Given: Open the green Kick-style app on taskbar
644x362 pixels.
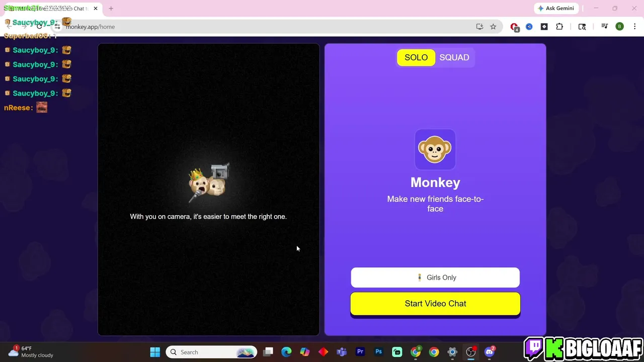Looking at the screenshot, I should click(397, 352).
